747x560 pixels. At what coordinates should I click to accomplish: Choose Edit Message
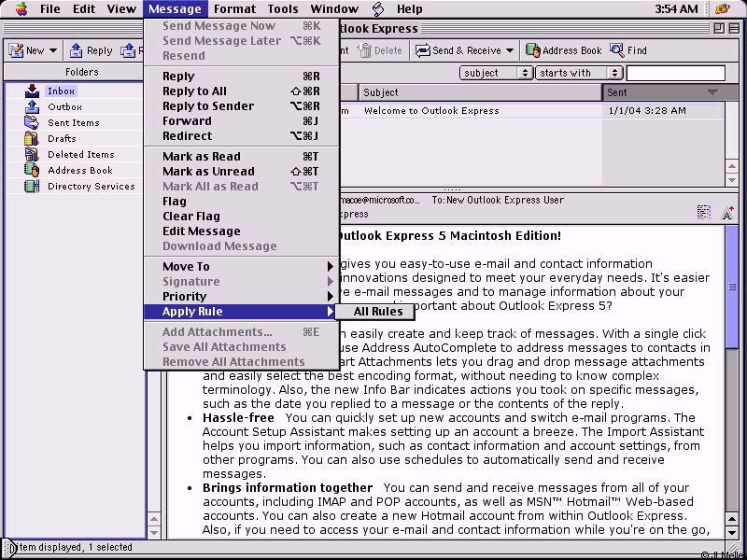pos(242,231)
